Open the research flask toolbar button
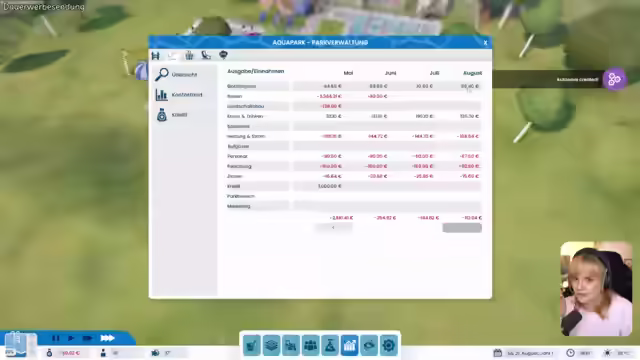Image resolution: width=640 pixels, height=360 pixels. [x=330, y=346]
